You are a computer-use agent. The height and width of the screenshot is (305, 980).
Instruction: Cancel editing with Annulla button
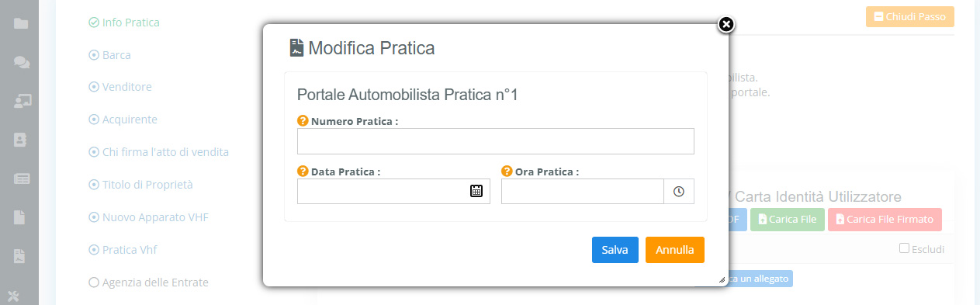675,250
